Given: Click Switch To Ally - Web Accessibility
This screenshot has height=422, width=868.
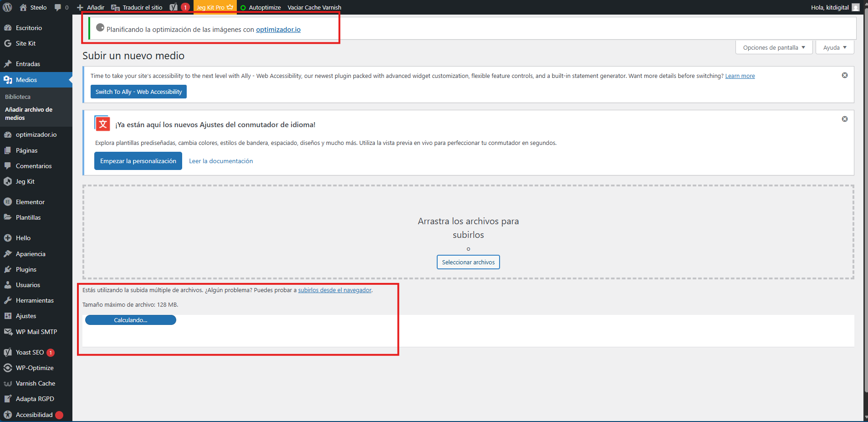Looking at the screenshot, I should [138, 92].
